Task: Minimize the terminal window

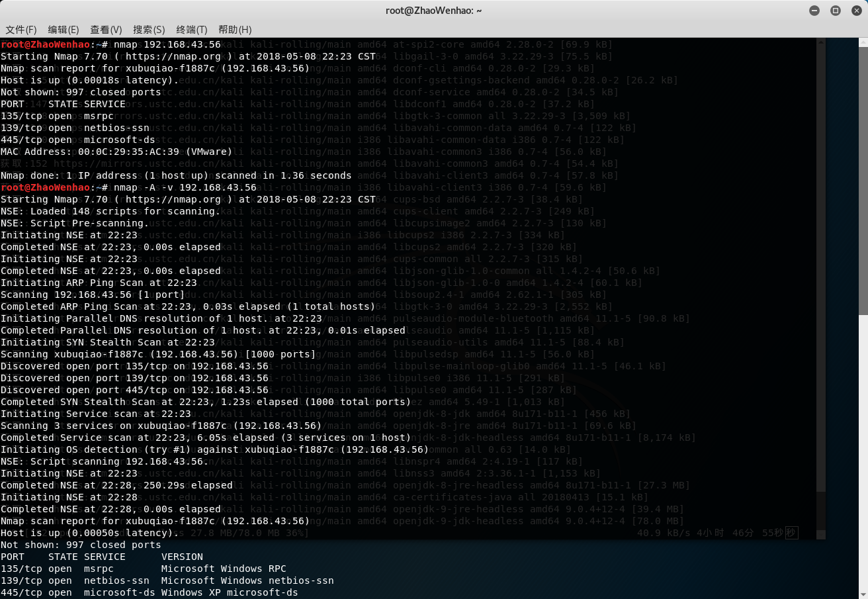Action: 814,11
